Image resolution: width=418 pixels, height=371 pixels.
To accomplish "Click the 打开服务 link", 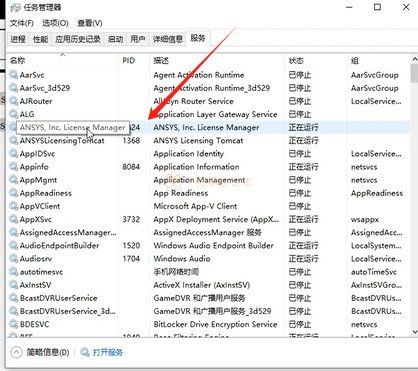I will [x=108, y=352].
